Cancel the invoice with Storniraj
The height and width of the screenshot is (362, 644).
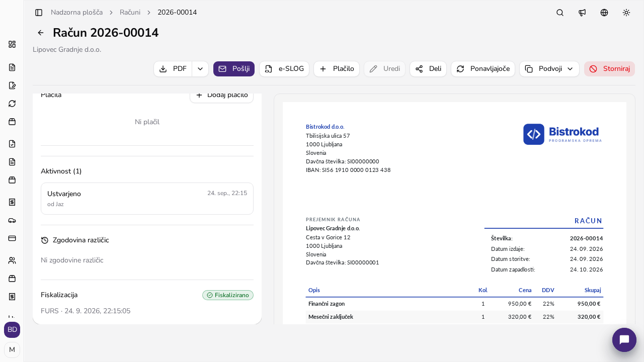tap(609, 69)
